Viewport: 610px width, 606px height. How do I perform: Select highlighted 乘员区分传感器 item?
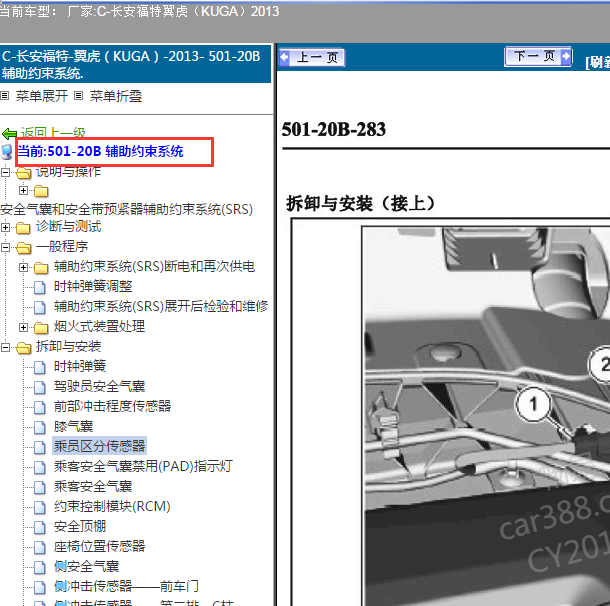pos(100,446)
